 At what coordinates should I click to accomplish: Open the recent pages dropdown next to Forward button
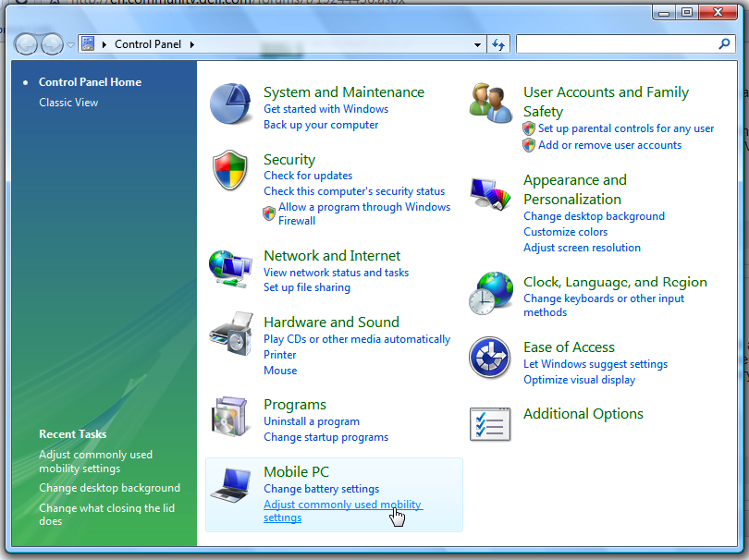(70, 45)
